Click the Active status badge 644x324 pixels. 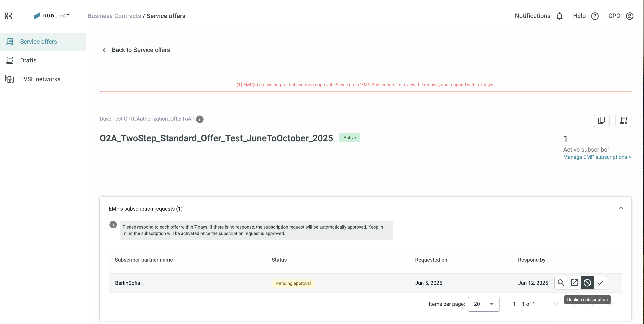[x=350, y=138]
